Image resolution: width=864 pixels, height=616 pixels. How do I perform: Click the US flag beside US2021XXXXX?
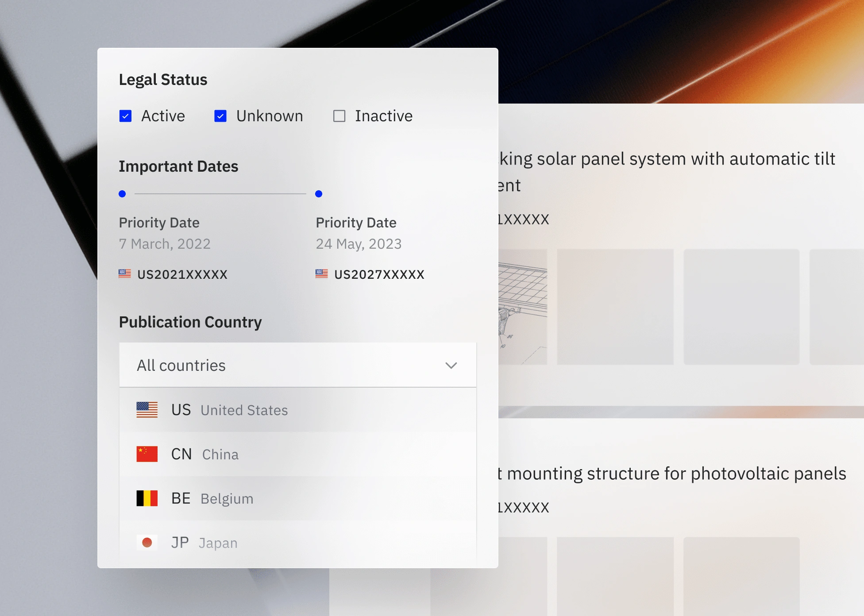125,274
